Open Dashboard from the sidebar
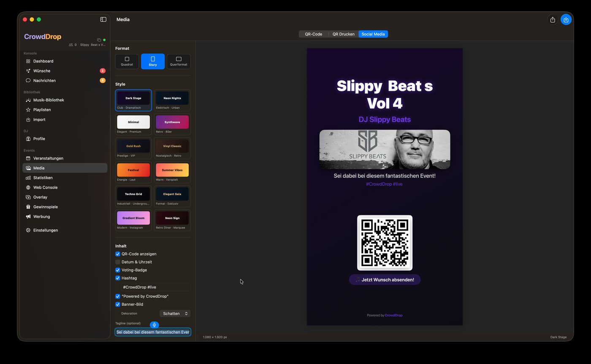 43,61
